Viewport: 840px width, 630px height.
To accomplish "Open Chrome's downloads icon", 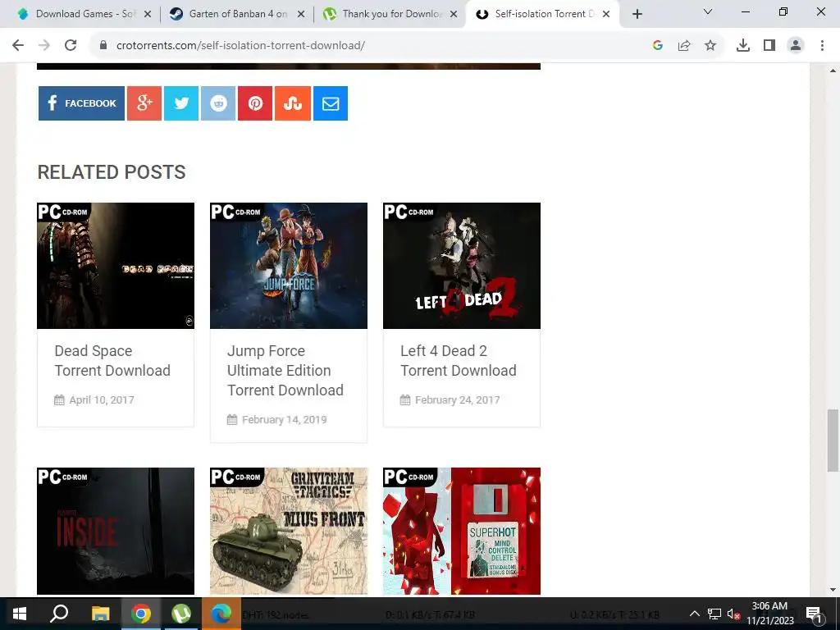I will [743, 46].
